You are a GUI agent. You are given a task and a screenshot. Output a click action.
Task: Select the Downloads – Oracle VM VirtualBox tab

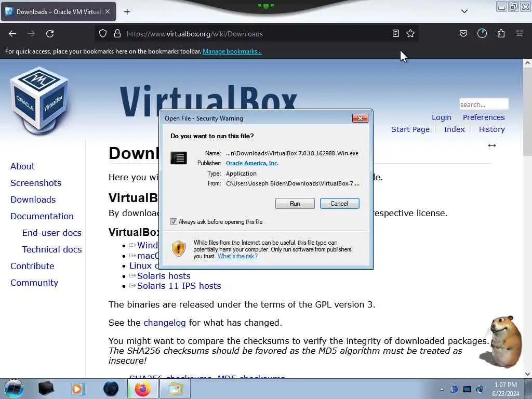[58, 11]
